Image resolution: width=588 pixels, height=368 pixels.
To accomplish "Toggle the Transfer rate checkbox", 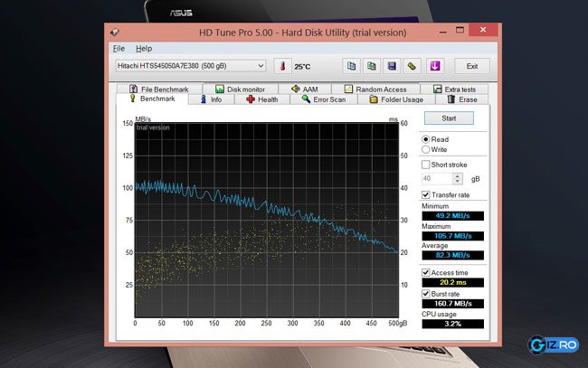I will click(x=426, y=195).
